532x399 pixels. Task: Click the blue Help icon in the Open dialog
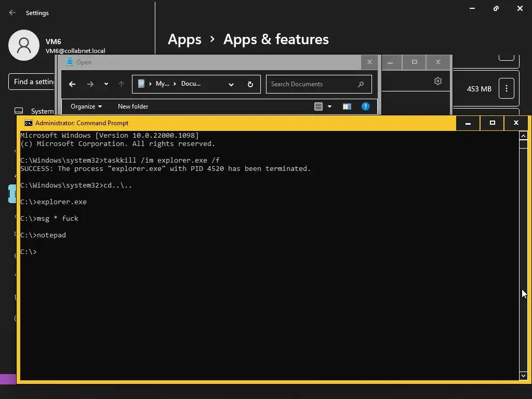click(365, 107)
